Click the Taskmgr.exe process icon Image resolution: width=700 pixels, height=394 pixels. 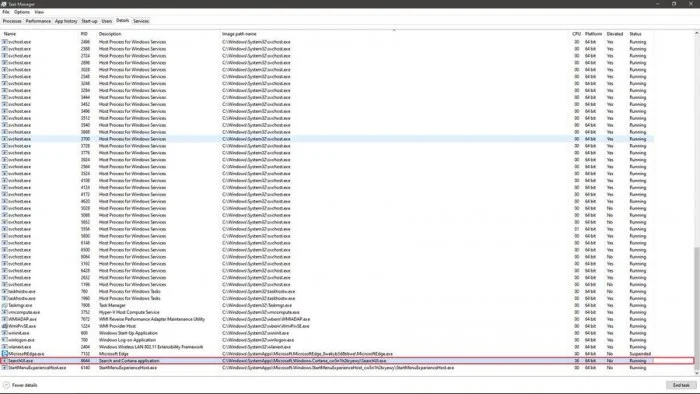tap(5, 305)
